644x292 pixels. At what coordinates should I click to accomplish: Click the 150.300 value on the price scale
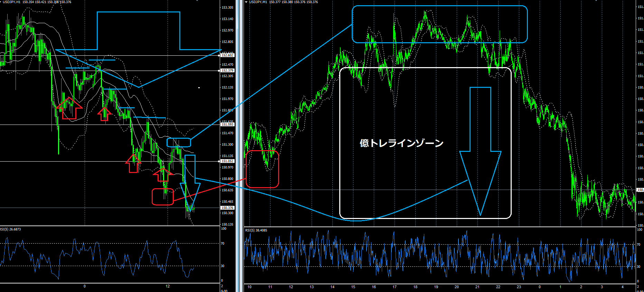pyautogui.click(x=227, y=213)
